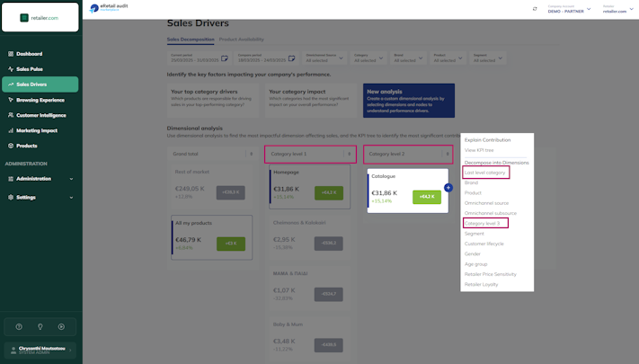Click the Current period date field
The width and height of the screenshot is (639, 364).
(200, 58)
